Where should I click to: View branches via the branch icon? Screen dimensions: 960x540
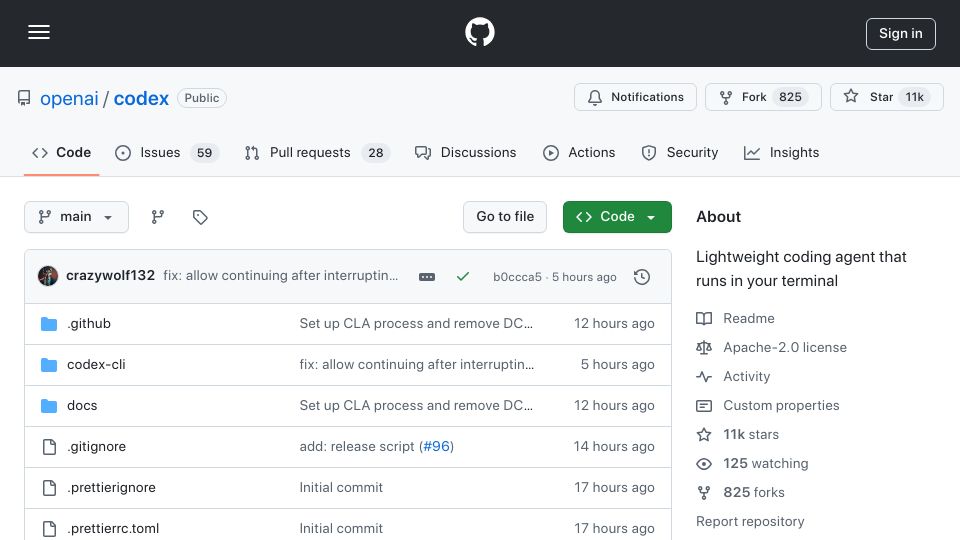[x=157, y=217]
